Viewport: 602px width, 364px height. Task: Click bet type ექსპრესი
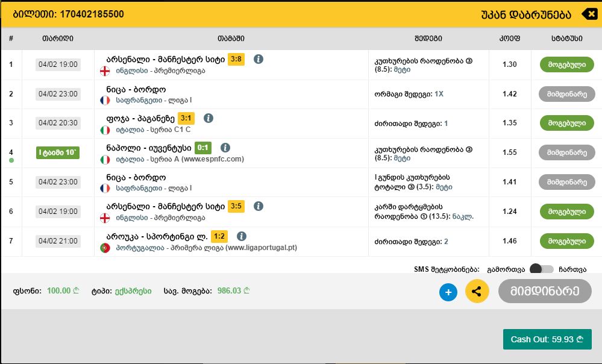tap(133, 291)
